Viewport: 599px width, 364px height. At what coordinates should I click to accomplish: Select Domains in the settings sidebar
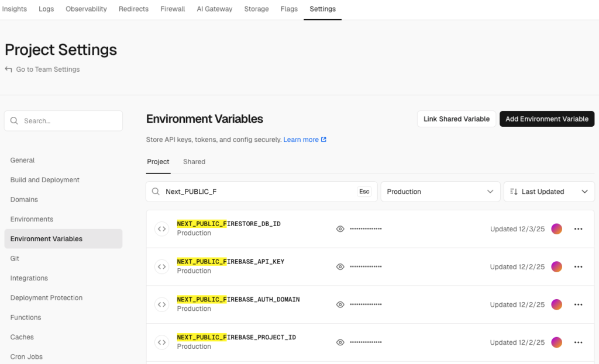pos(24,200)
